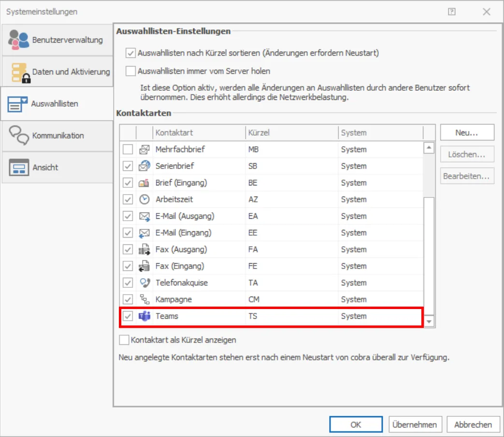Select the Kommunikation tab
Image resolution: width=504 pixels, height=437 pixels.
[x=57, y=136]
